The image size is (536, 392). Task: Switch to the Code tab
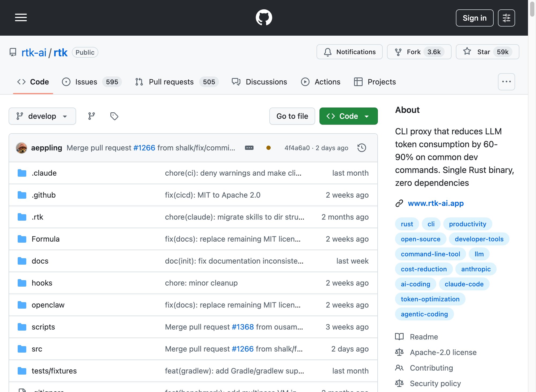33,82
